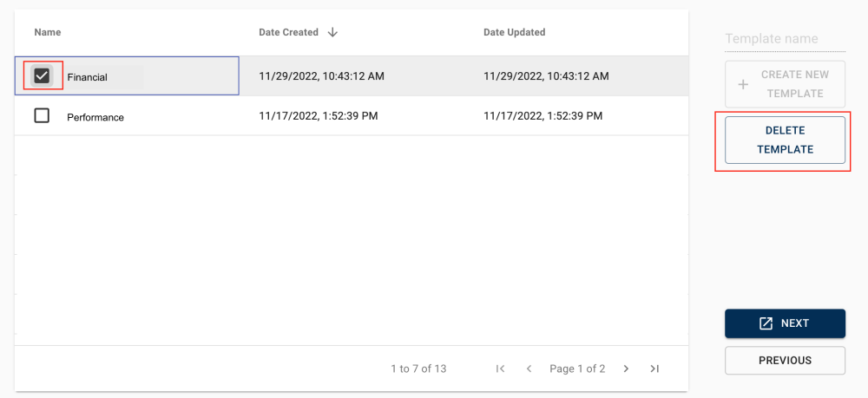This screenshot has height=398, width=868.
Task: Click the Previous button
Action: (x=785, y=361)
